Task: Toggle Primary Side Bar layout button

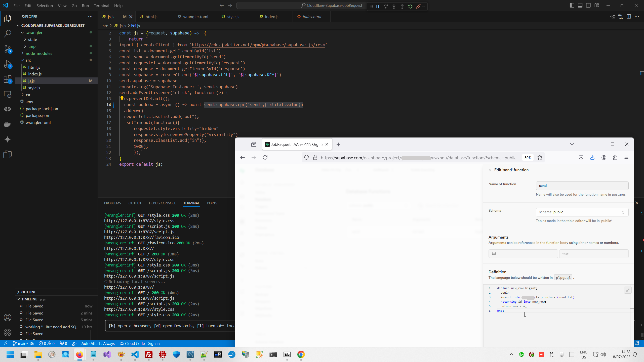Action: pyautogui.click(x=572, y=5)
